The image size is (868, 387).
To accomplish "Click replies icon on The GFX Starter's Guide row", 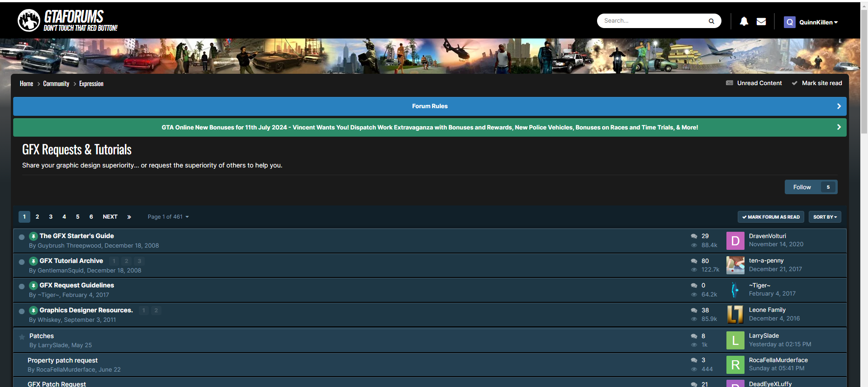I will coord(694,236).
